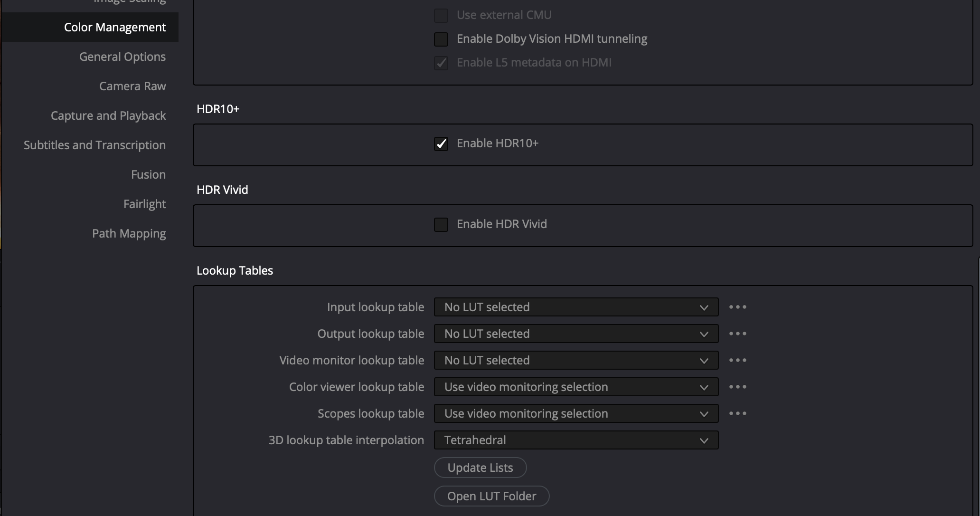Open Input lookup table dropdown
980x516 pixels.
click(x=575, y=307)
